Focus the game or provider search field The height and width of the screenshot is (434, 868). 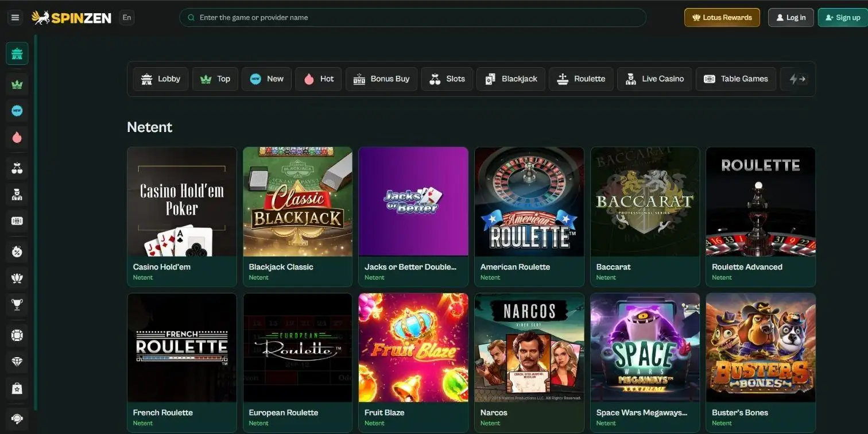coord(413,18)
